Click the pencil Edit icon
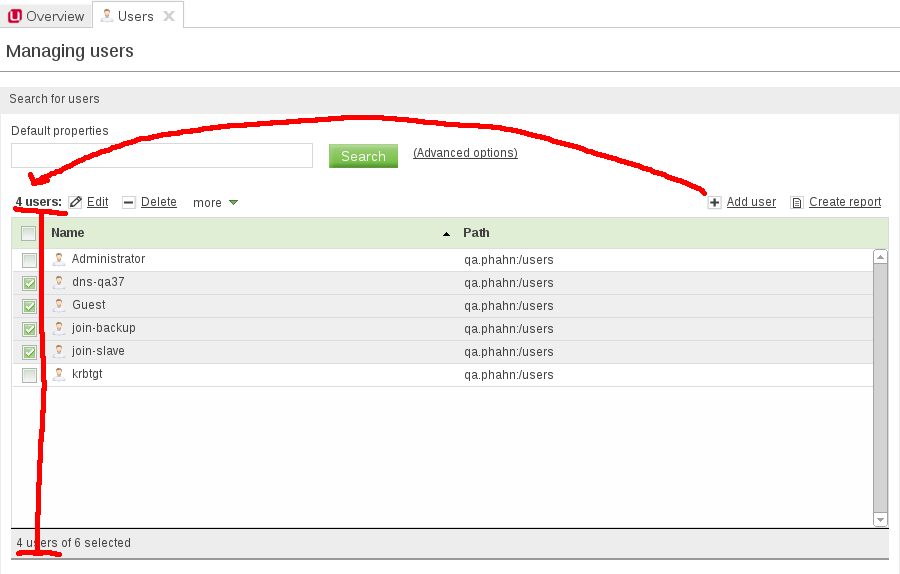Image resolution: width=900 pixels, height=574 pixels. [x=76, y=202]
